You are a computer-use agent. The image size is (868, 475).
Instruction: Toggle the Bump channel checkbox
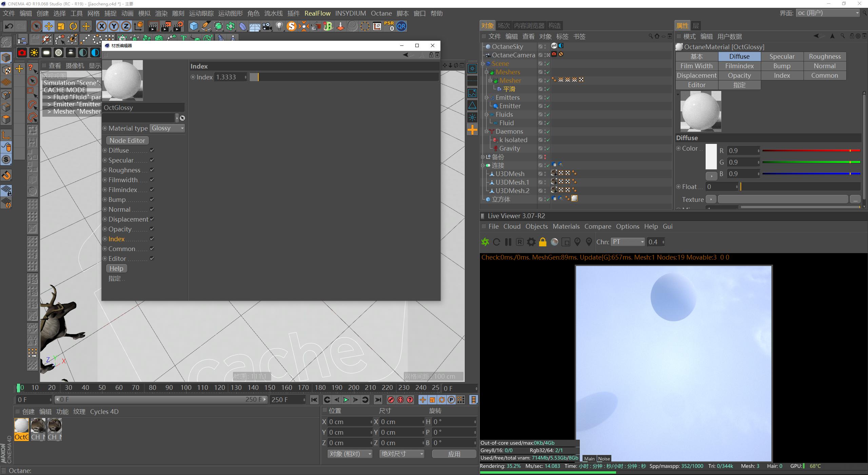152,199
